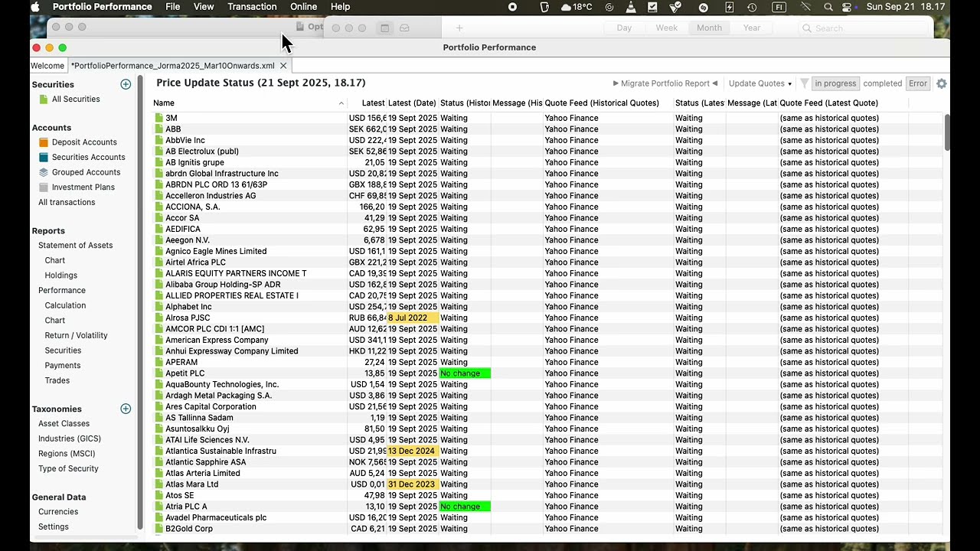Click the FI keyboard input source icon
This screenshot has height=551, width=980.
click(x=779, y=7)
